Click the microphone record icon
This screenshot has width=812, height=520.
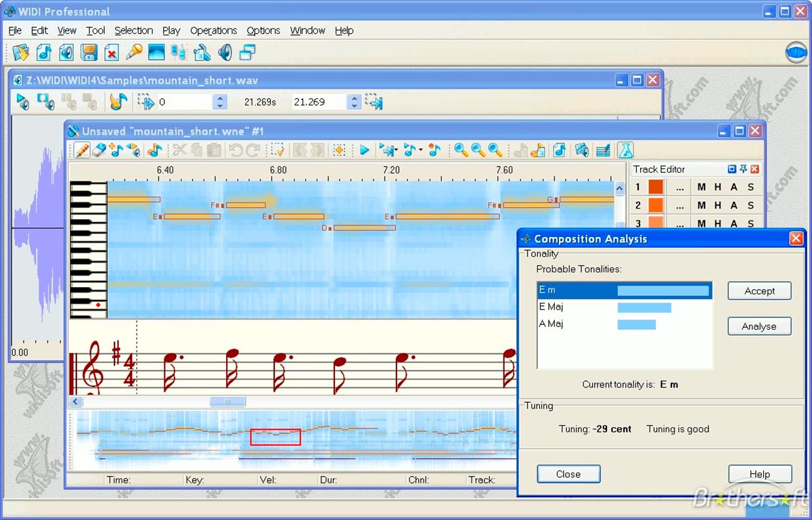(x=134, y=51)
